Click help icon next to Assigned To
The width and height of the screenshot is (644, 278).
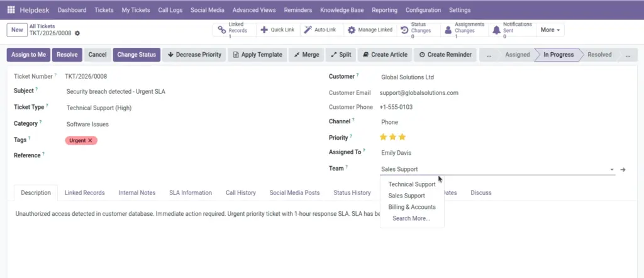[364, 150]
